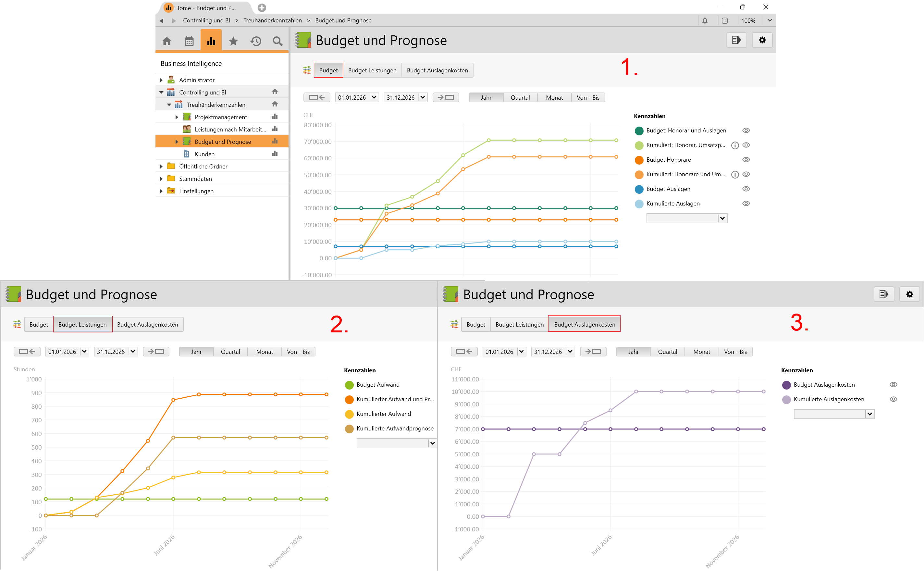Open the settings gear in top header
The height and width of the screenshot is (571, 924).
(x=762, y=40)
